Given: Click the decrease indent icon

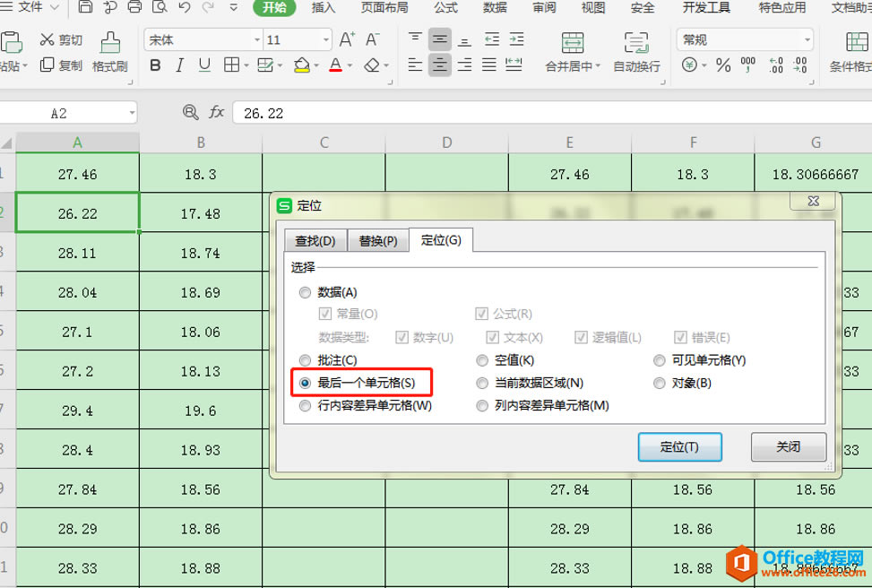Looking at the screenshot, I should coord(492,39).
